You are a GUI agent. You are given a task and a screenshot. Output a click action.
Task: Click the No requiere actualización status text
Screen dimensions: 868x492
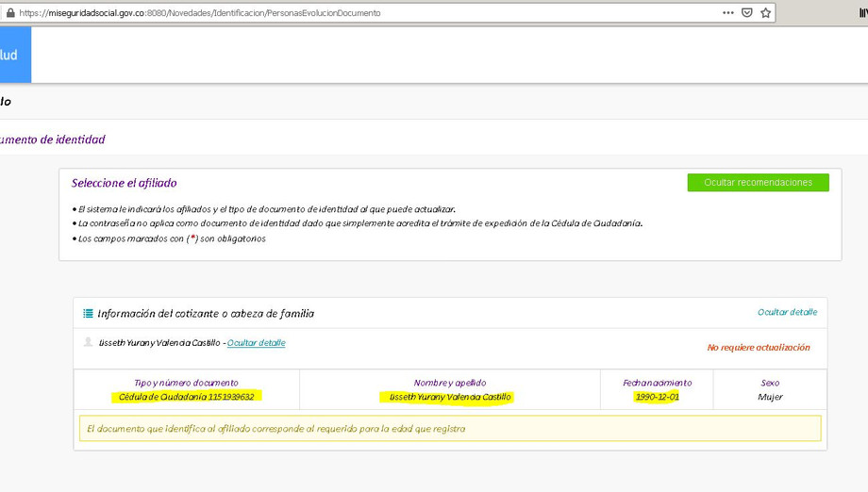coord(759,348)
